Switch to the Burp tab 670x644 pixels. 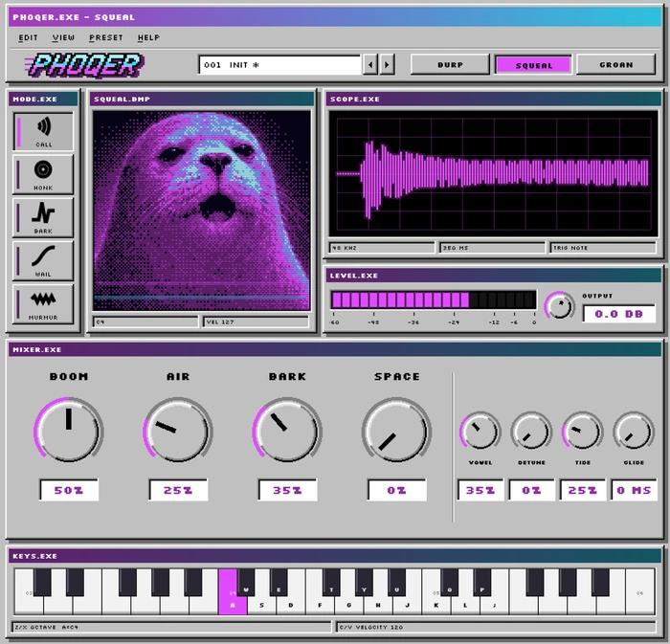point(450,64)
